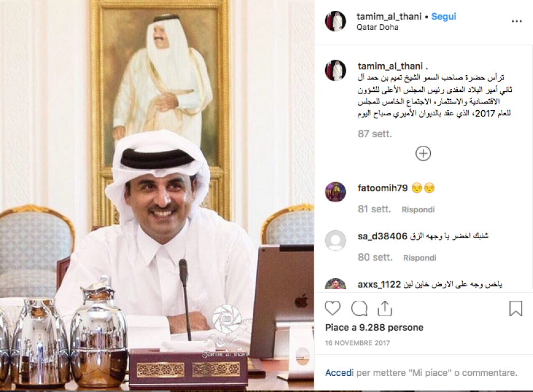Save the post with the bookmark icon
The height and width of the screenshot is (392, 533).
click(x=516, y=308)
